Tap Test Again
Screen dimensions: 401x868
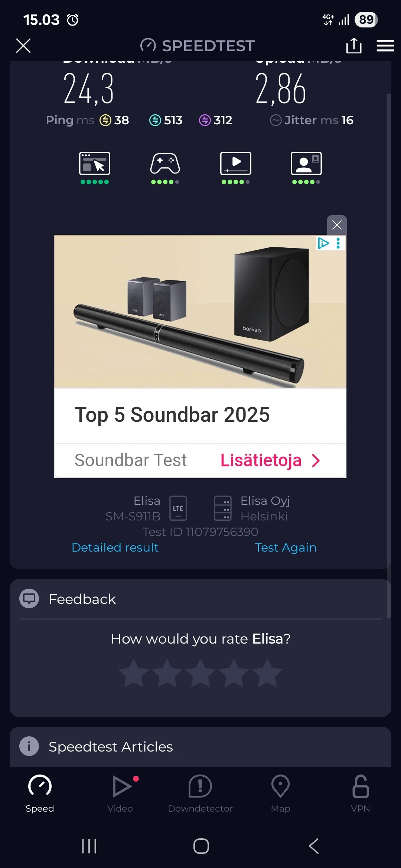pyautogui.click(x=286, y=548)
